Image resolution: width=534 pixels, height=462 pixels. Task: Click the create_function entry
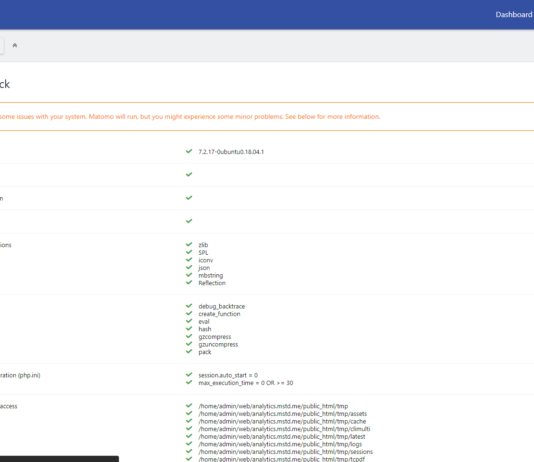coord(219,314)
